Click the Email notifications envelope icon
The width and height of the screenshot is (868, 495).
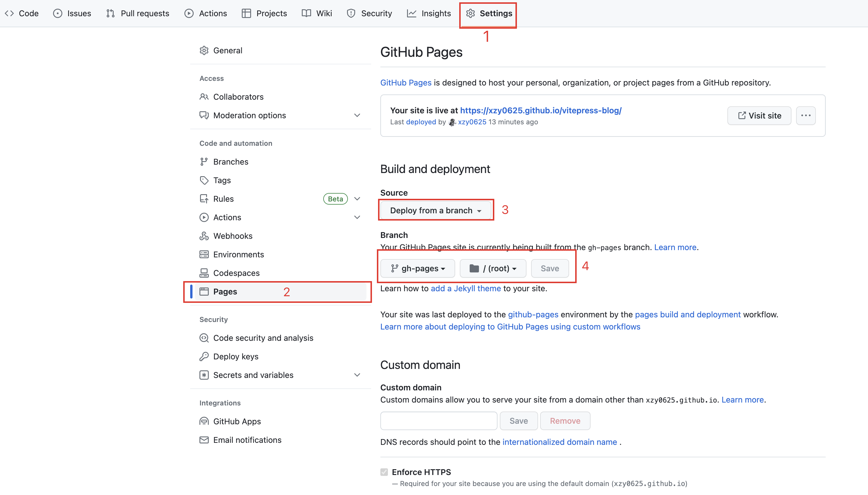click(x=204, y=440)
